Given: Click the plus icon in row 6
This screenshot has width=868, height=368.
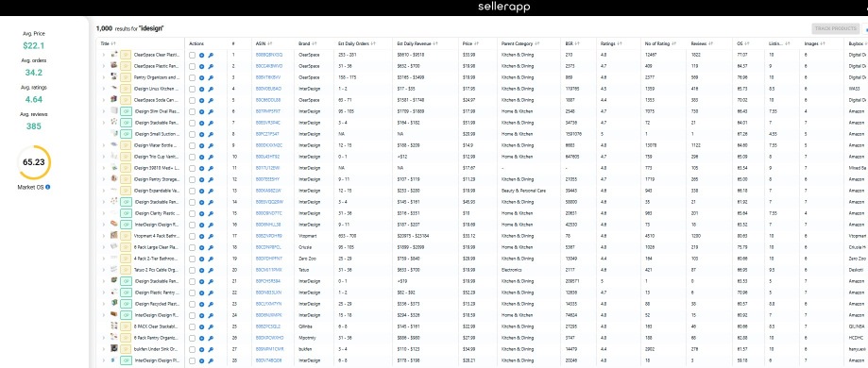Looking at the screenshot, I should click(x=201, y=111).
